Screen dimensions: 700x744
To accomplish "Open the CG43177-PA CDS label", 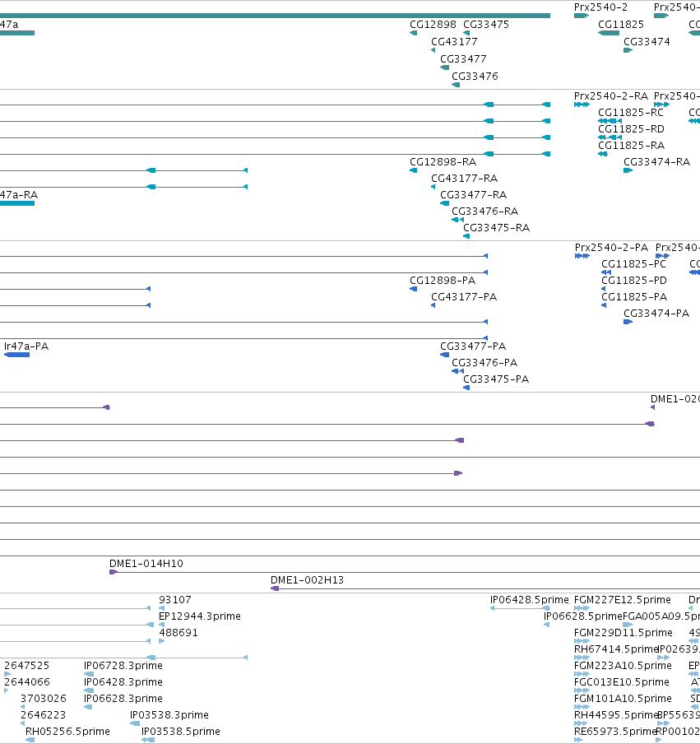I will [463, 297].
